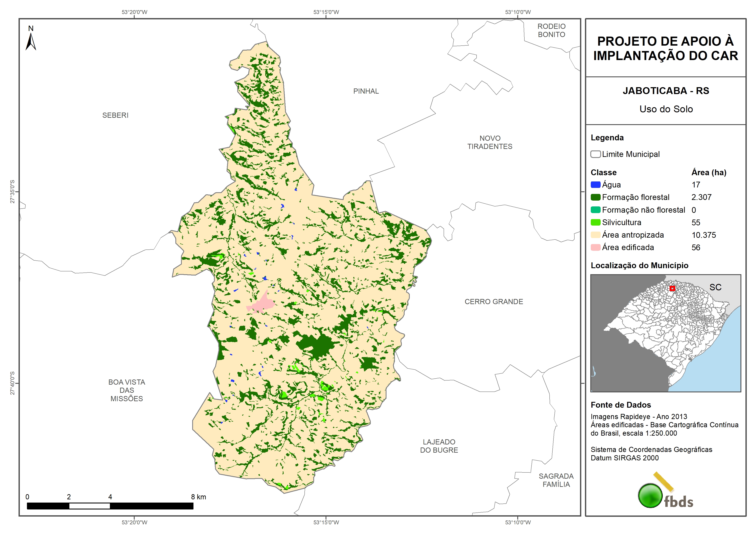
Task: Click the pink Área edificada swatch
Action: 595,248
